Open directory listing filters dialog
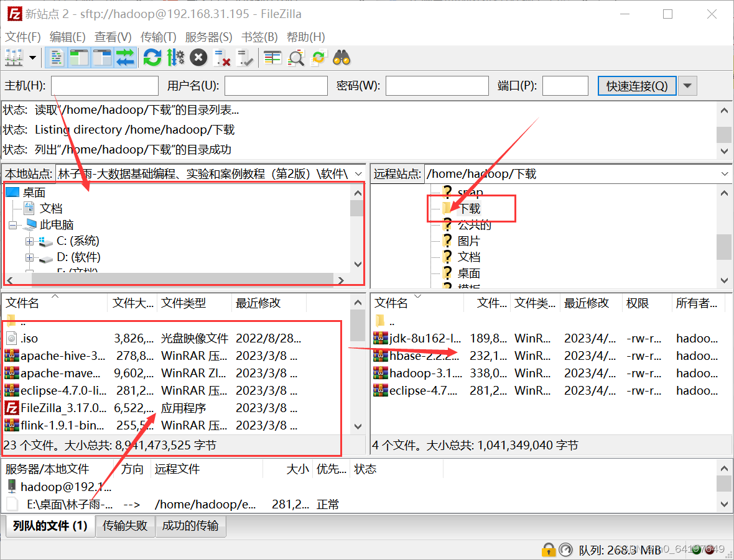 272,58
